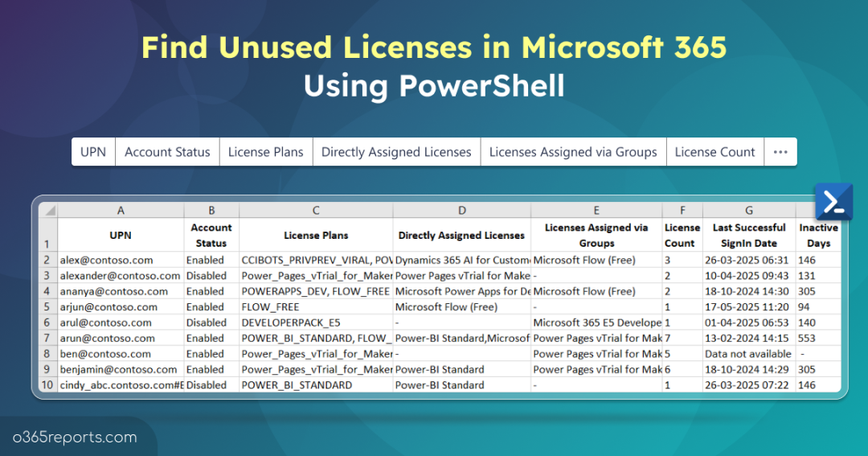This screenshot has width=868, height=456.
Task: Click the benjamin@contoso.com cell
Action: [x=121, y=370]
